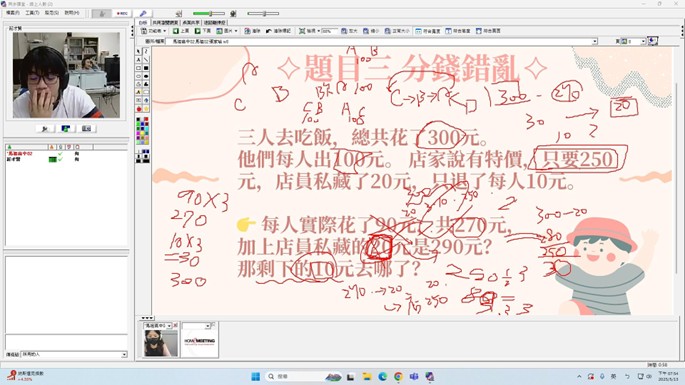Select the arrow pointer tool in drawing palette
Viewport: 685px width, 385px height.
[138, 51]
